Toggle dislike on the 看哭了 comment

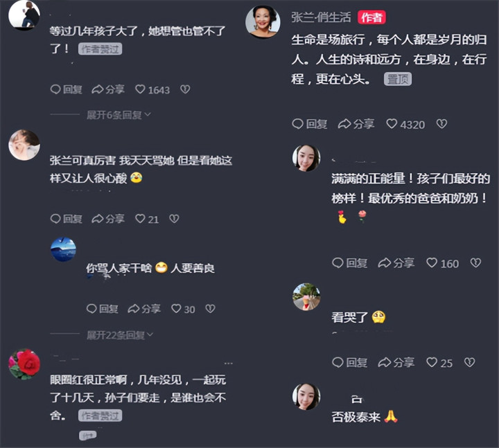[469, 362]
